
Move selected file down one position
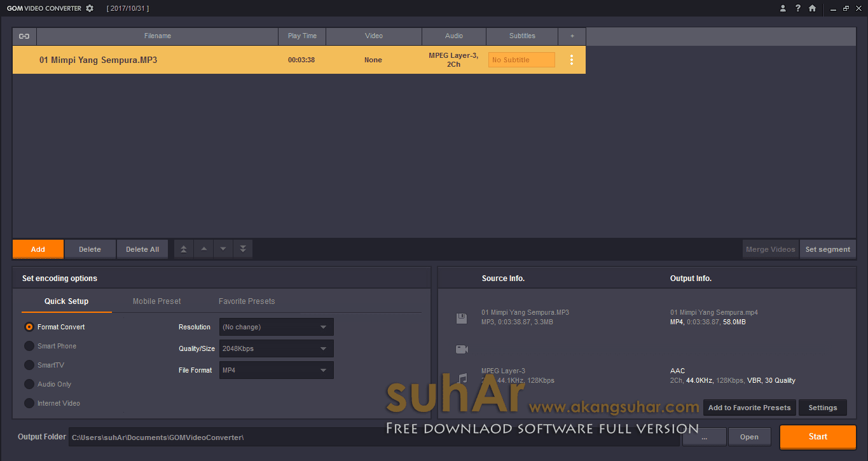click(x=223, y=249)
